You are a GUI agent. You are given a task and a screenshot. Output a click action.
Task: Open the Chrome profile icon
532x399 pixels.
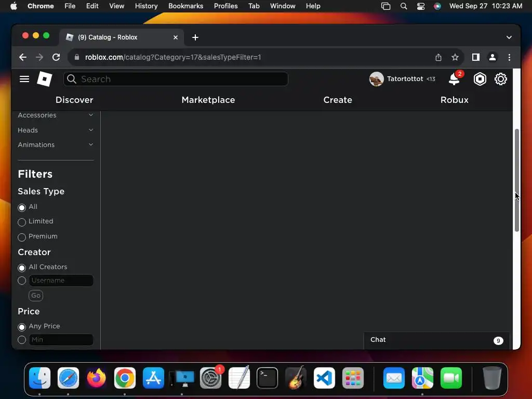point(493,57)
